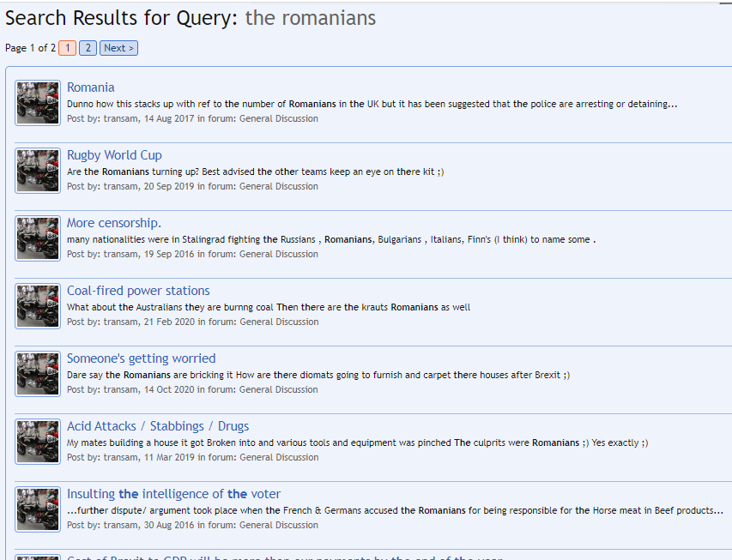Click the 'Next >' pagination button
Image resolution: width=732 pixels, height=560 pixels.
coord(118,48)
